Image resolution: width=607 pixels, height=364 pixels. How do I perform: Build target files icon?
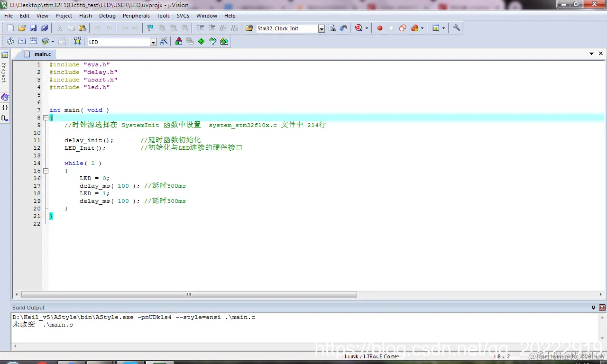pos(22,42)
